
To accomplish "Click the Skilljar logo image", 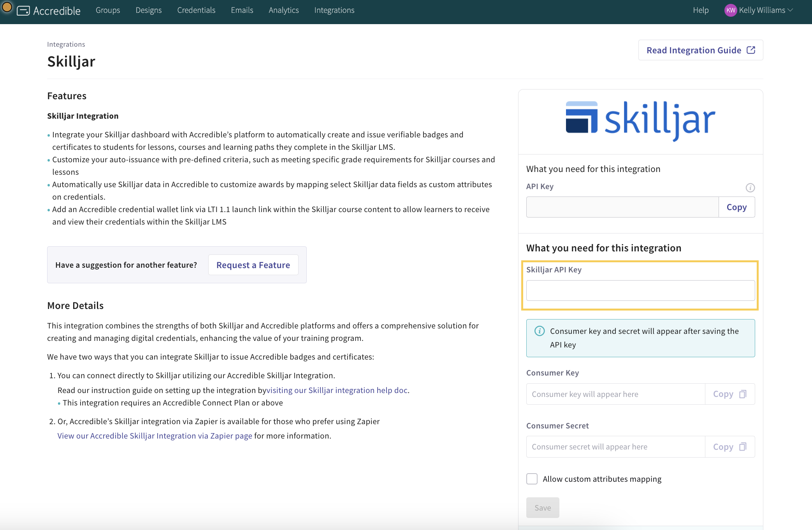I will click(640, 121).
